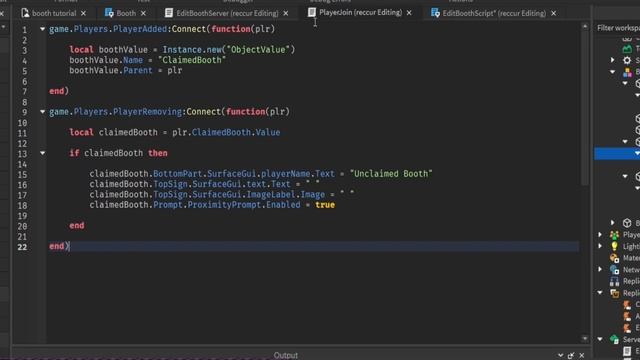The image size is (640, 360).
Task: Close the Output panel
Action: pos(582,355)
